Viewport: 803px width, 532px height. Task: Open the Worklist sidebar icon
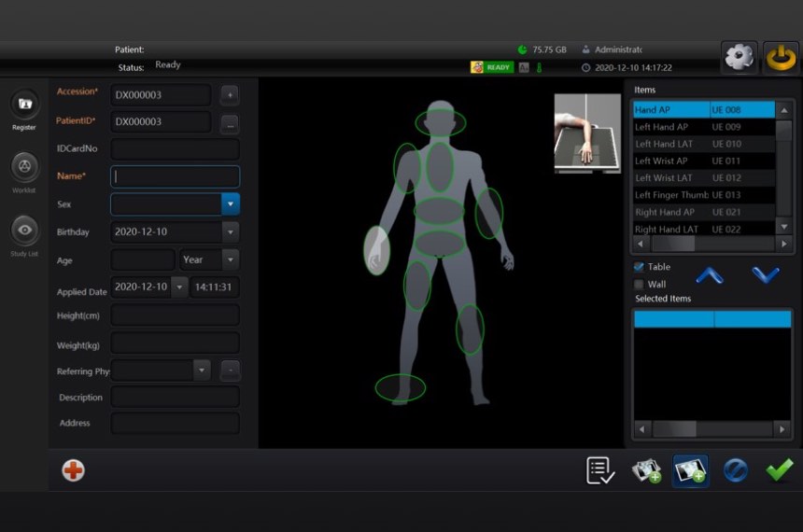(24, 165)
